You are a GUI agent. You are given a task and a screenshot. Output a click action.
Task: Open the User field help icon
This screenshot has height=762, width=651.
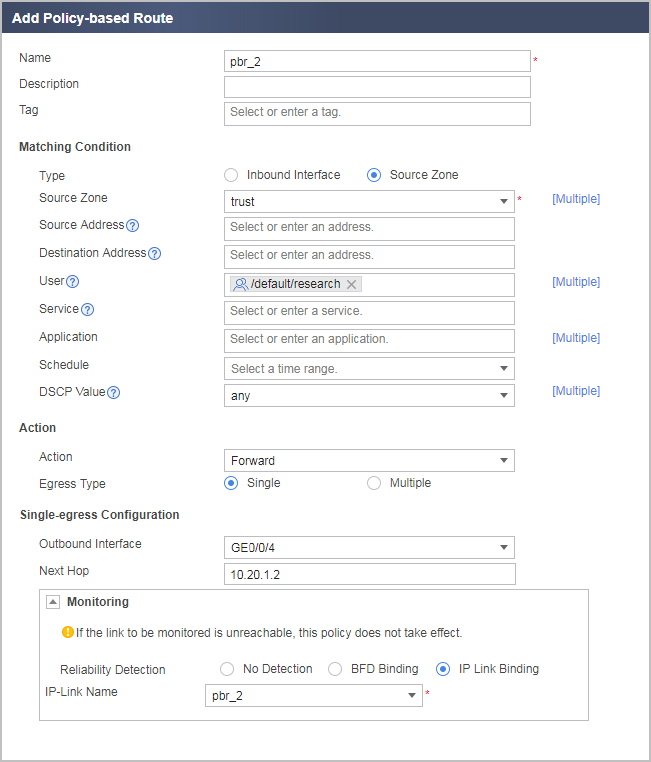72,281
